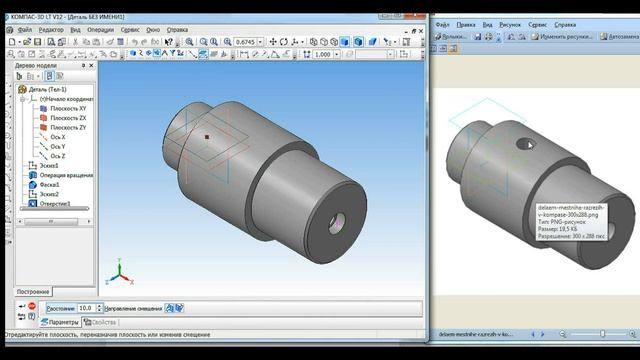Open help for the current command

point(32,316)
